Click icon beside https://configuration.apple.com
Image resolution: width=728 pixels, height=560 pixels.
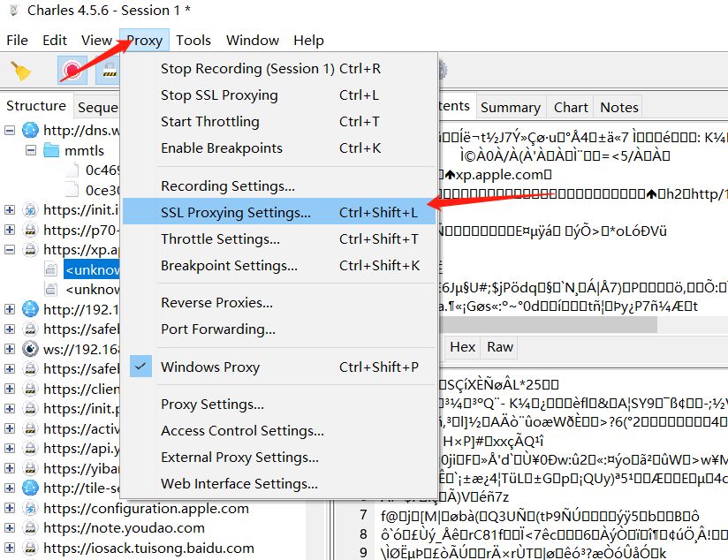point(30,508)
